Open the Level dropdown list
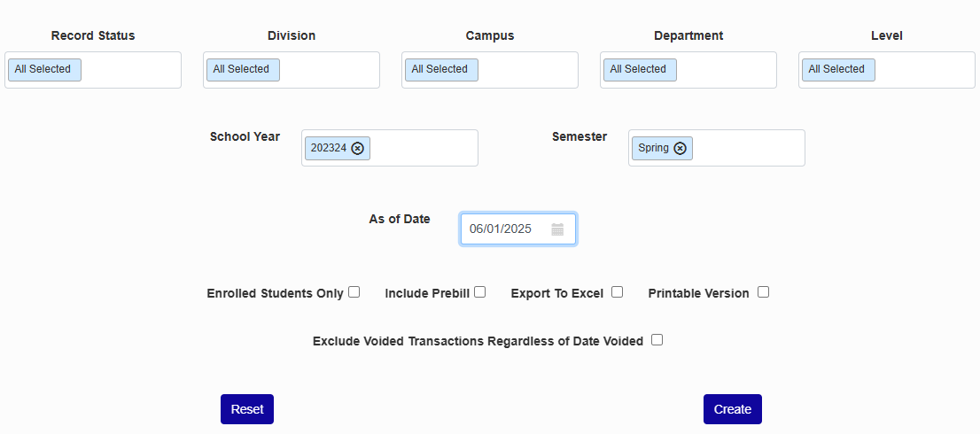This screenshot has height=434, width=980. (x=923, y=70)
